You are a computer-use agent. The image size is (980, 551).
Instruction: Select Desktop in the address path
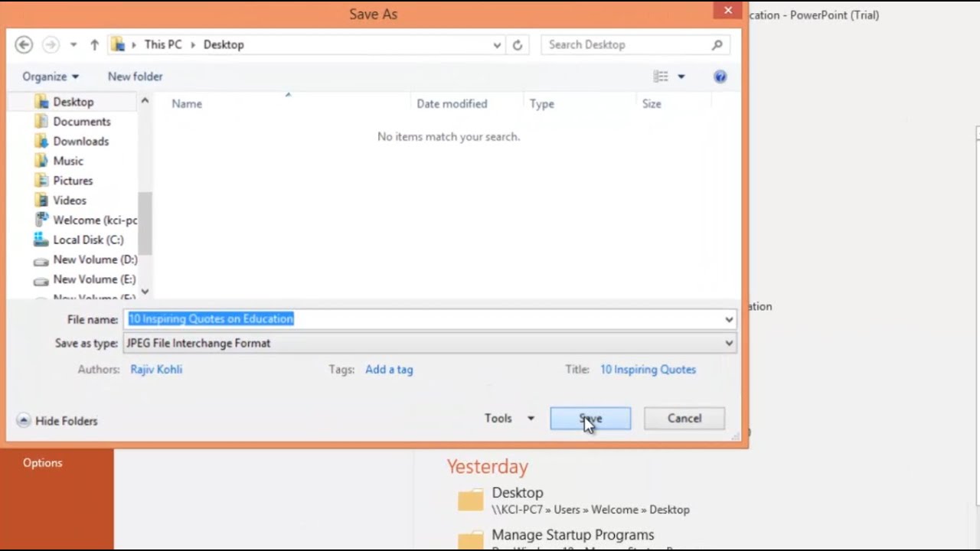(x=224, y=45)
